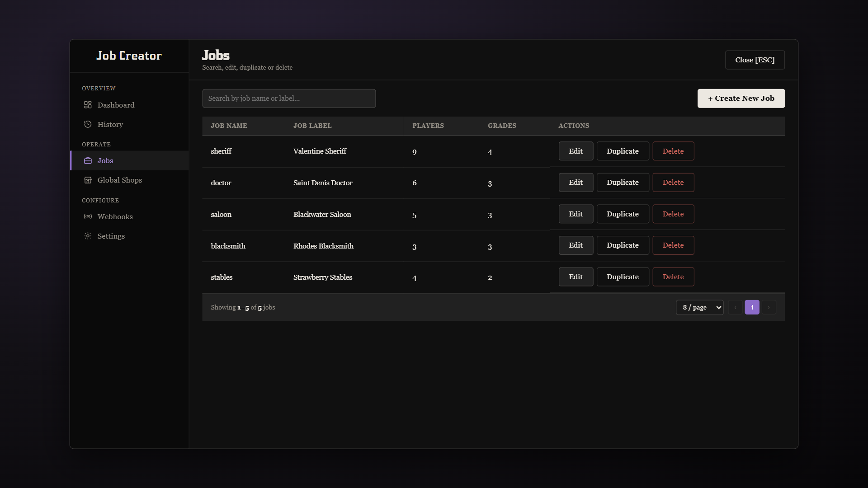The height and width of the screenshot is (488, 868).
Task: Close the Job Creator panel
Action: coord(755,60)
